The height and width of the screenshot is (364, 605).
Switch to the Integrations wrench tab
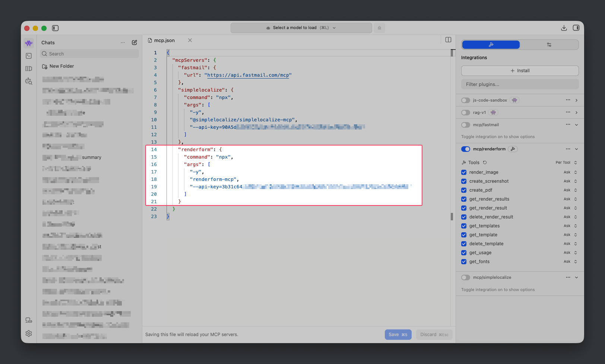(491, 45)
